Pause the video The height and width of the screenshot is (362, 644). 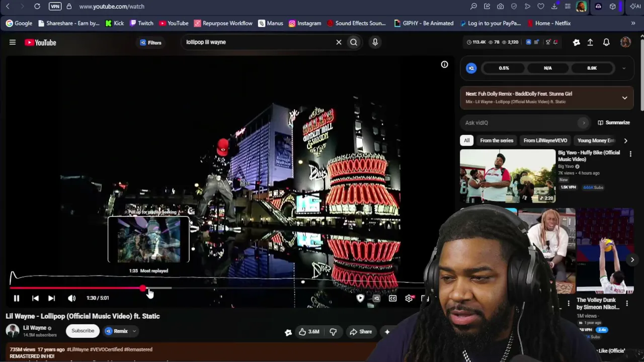[16, 298]
